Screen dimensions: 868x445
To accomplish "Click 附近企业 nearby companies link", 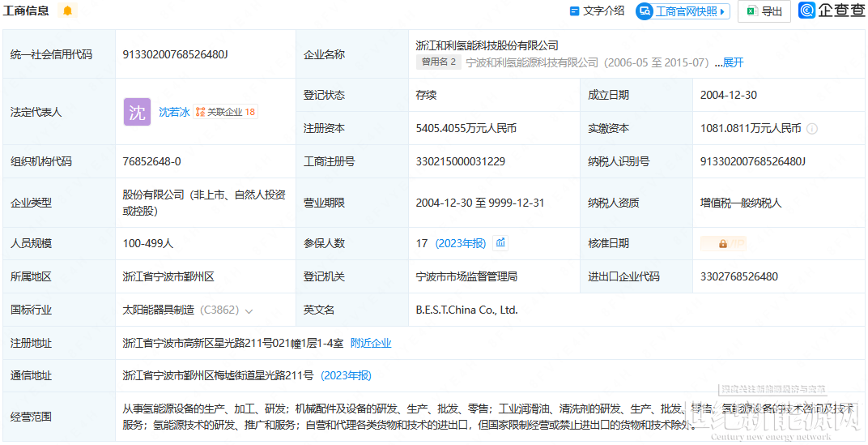I will pos(371,343).
